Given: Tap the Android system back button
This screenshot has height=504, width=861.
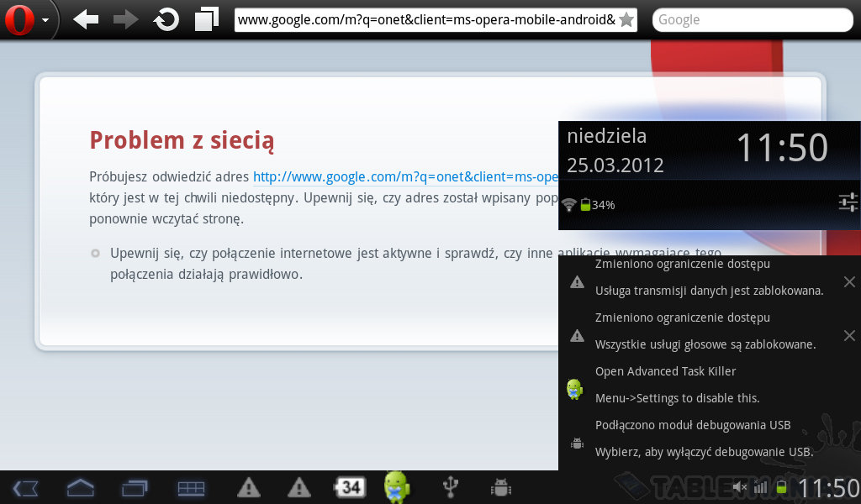Looking at the screenshot, I should [x=26, y=487].
